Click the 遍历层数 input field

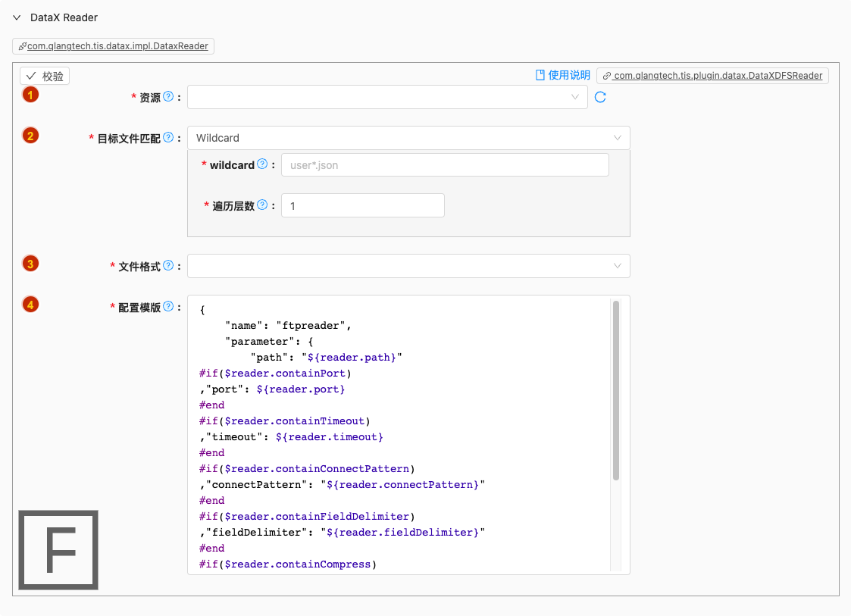coord(362,206)
